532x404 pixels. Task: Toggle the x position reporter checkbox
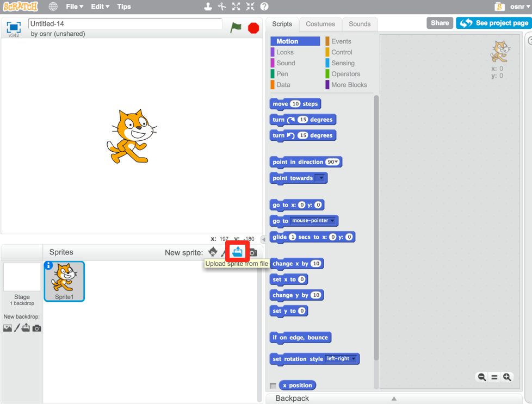click(273, 386)
